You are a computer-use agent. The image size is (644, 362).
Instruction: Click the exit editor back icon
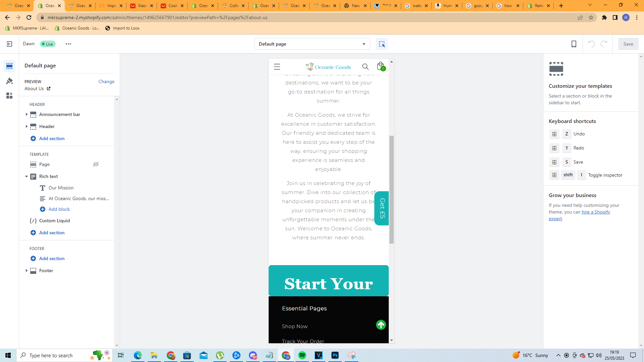(x=9, y=44)
